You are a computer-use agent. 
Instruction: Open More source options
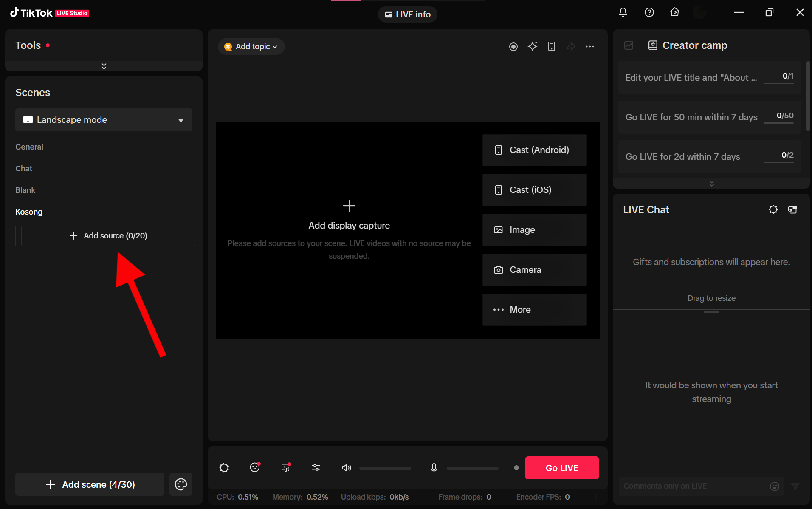coord(534,310)
